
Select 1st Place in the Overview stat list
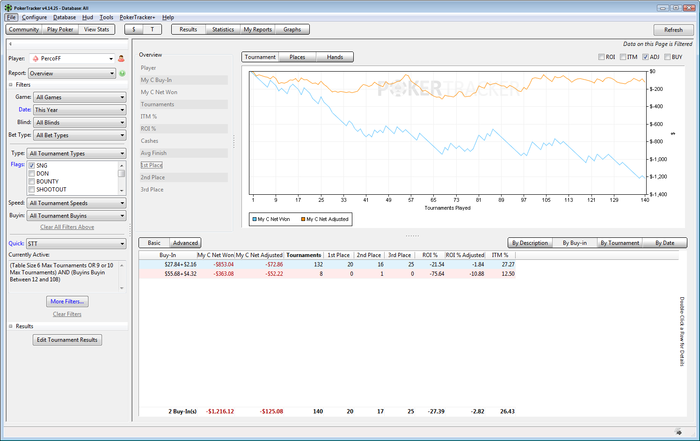tap(152, 165)
